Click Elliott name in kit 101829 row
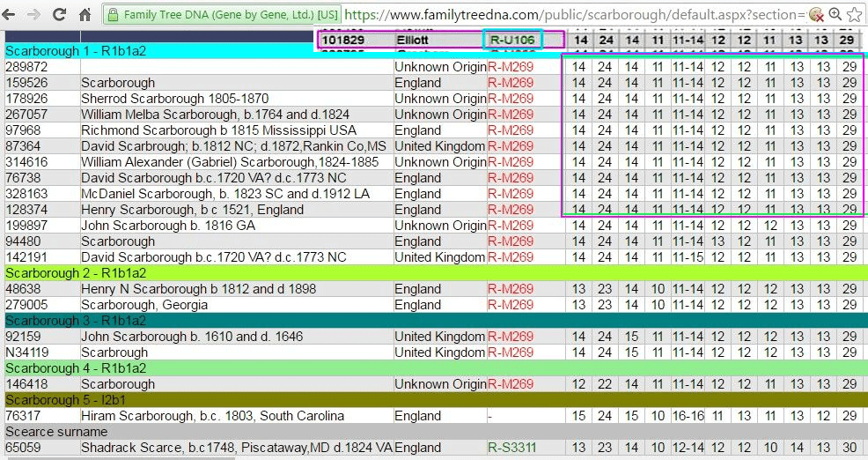 point(412,40)
